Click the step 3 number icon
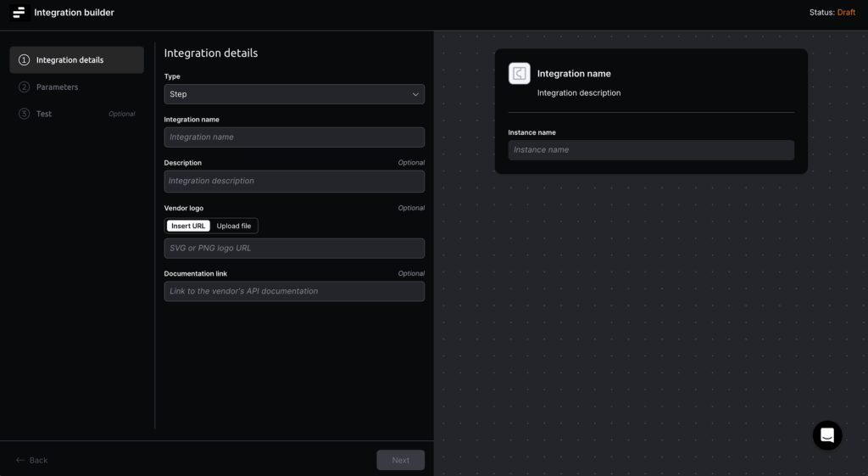 click(24, 114)
